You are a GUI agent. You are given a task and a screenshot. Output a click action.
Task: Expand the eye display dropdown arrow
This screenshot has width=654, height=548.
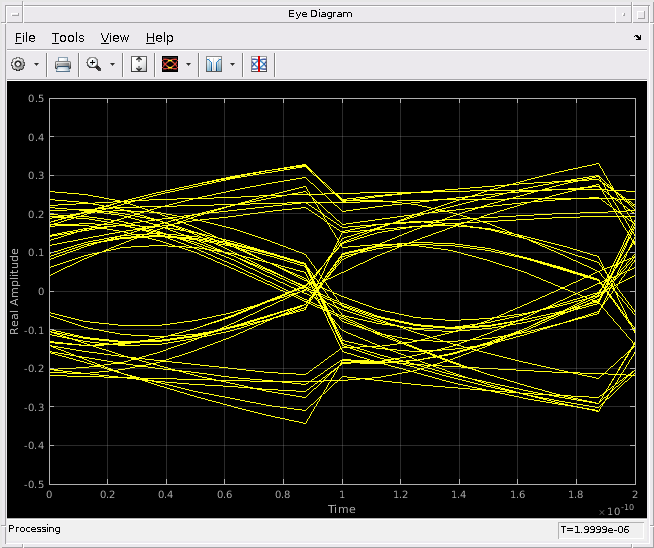(188, 64)
